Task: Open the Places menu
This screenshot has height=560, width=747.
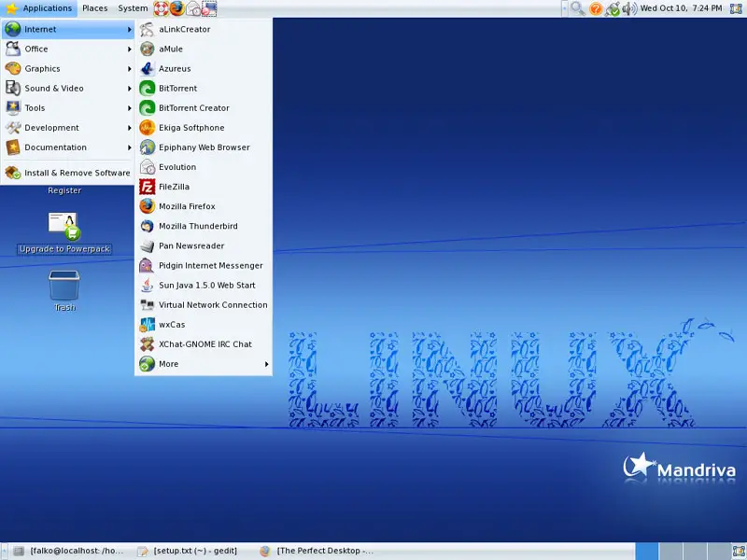Action: (x=94, y=8)
